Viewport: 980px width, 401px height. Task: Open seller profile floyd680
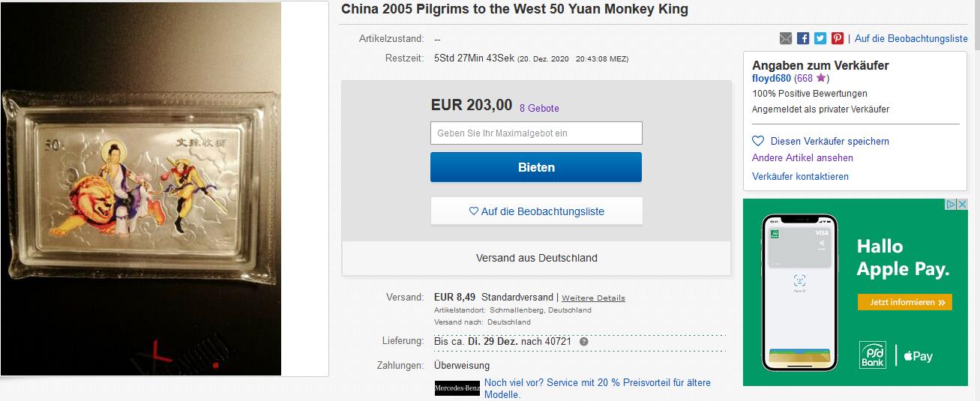coord(772,78)
